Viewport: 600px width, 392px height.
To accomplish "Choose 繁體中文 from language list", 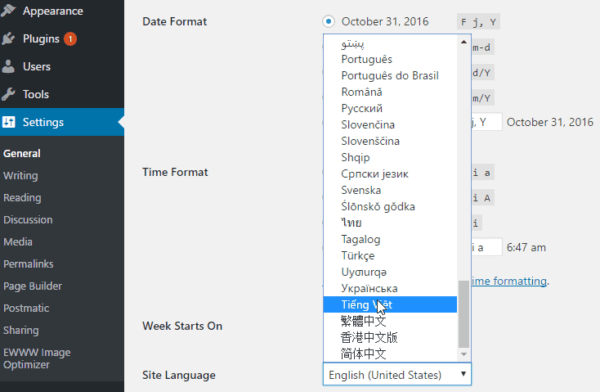I will coord(390,321).
